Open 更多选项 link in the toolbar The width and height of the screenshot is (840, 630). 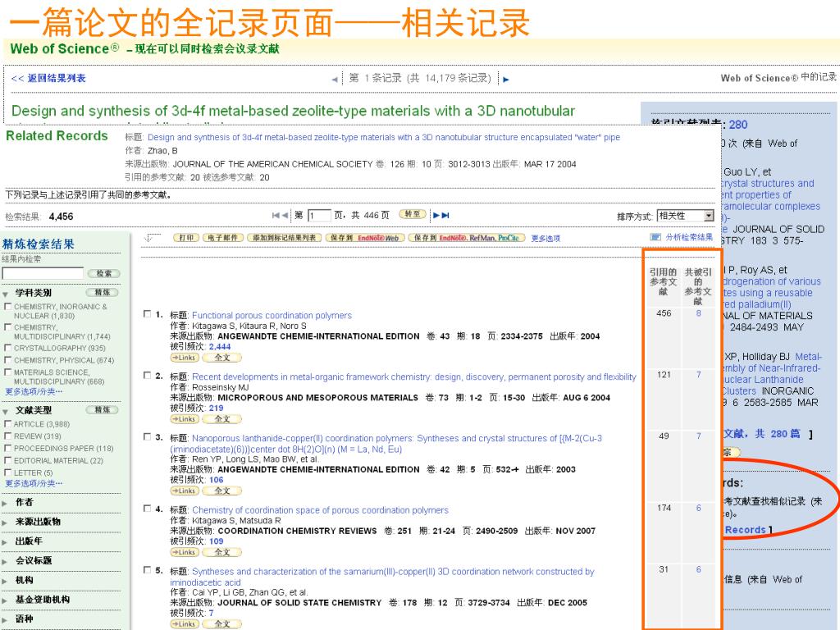[546, 238]
